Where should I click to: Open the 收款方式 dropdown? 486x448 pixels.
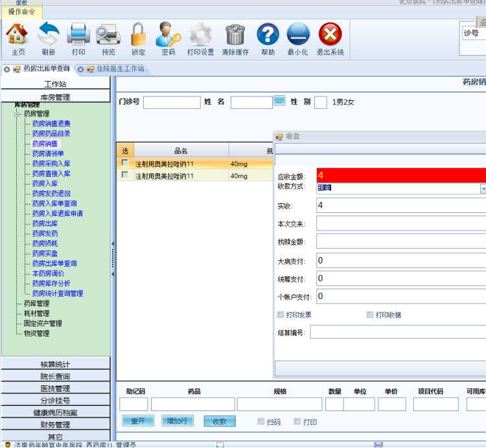click(x=483, y=188)
